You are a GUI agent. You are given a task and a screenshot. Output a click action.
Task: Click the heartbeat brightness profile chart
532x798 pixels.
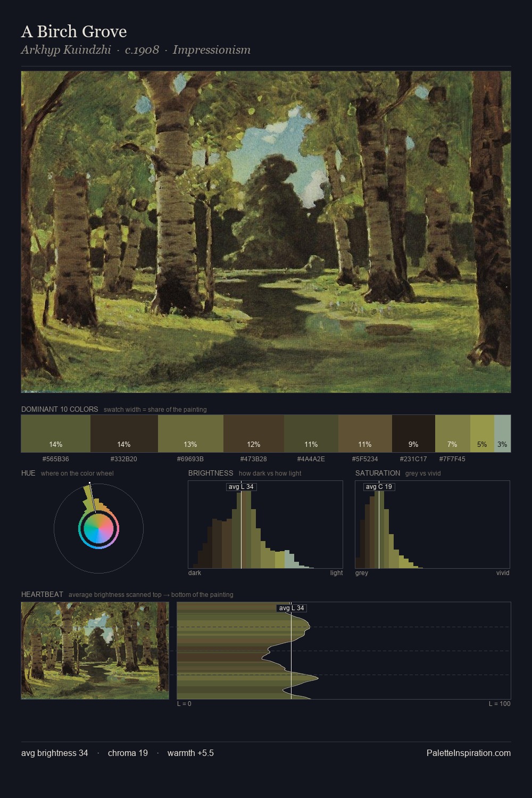[x=344, y=651]
